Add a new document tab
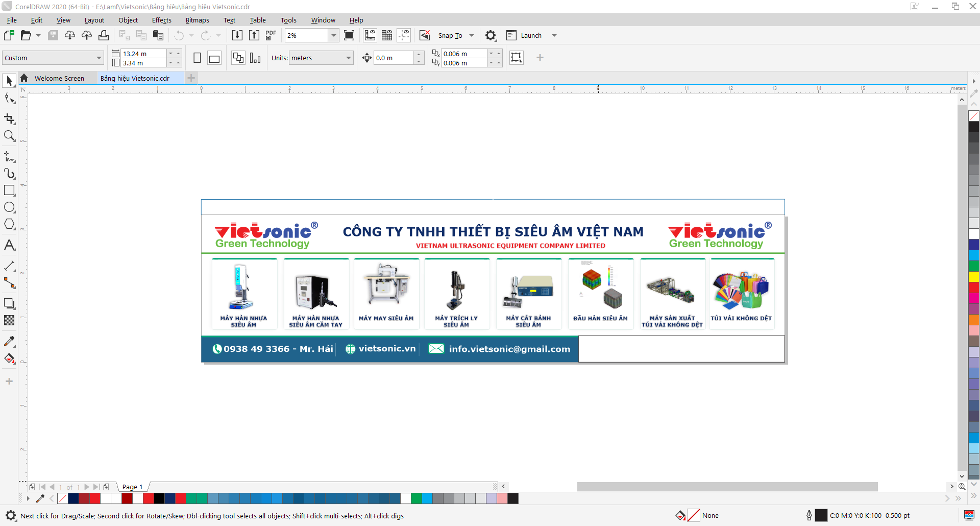980x526 pixels. click(x=191, y=78)
